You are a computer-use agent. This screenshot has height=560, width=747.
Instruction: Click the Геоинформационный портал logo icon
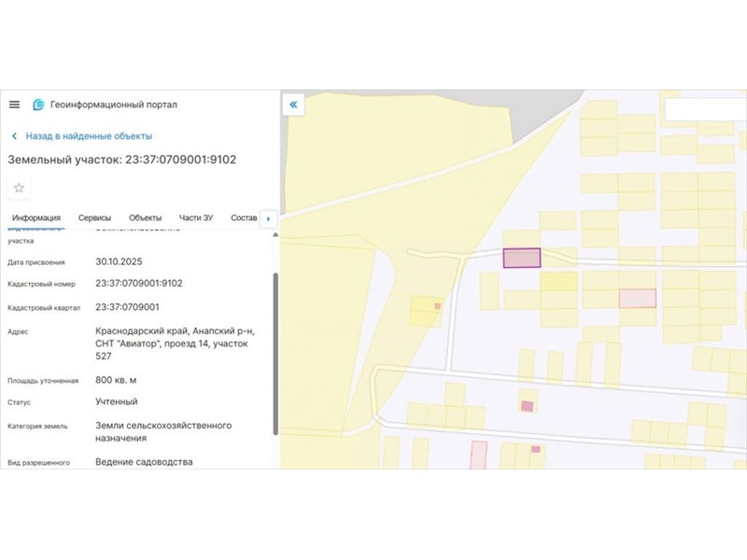[38, 105]
